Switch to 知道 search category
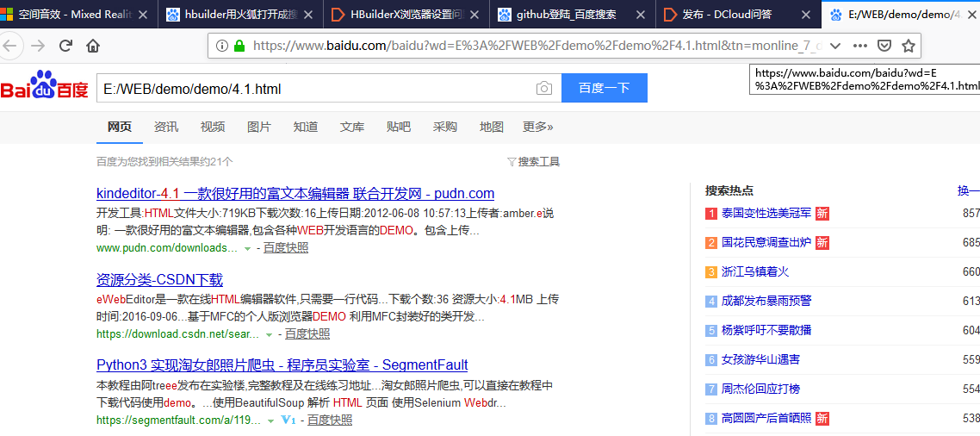 pyautogui.click(x=306, y=127)
